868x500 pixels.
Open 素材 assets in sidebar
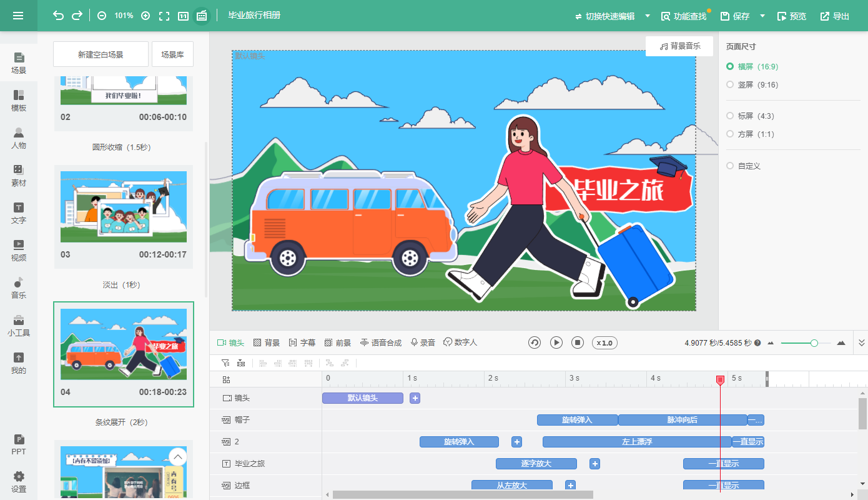pos(19,176)
